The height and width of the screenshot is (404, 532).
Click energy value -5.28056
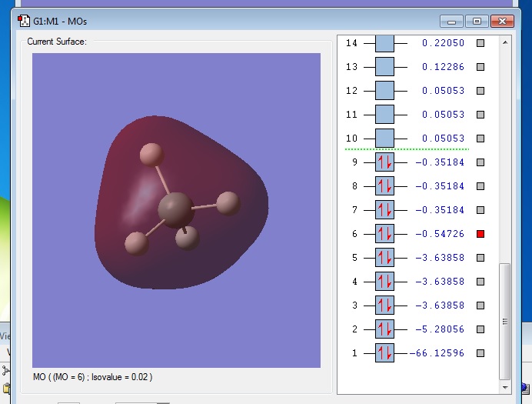[440, 329]
